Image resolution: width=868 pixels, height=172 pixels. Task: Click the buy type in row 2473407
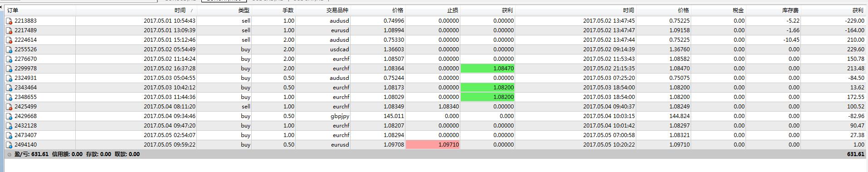pos(245,135)
